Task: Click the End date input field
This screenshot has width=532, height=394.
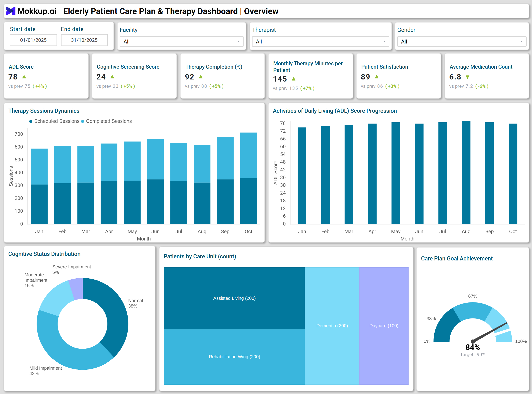Action: click(84, 40)
